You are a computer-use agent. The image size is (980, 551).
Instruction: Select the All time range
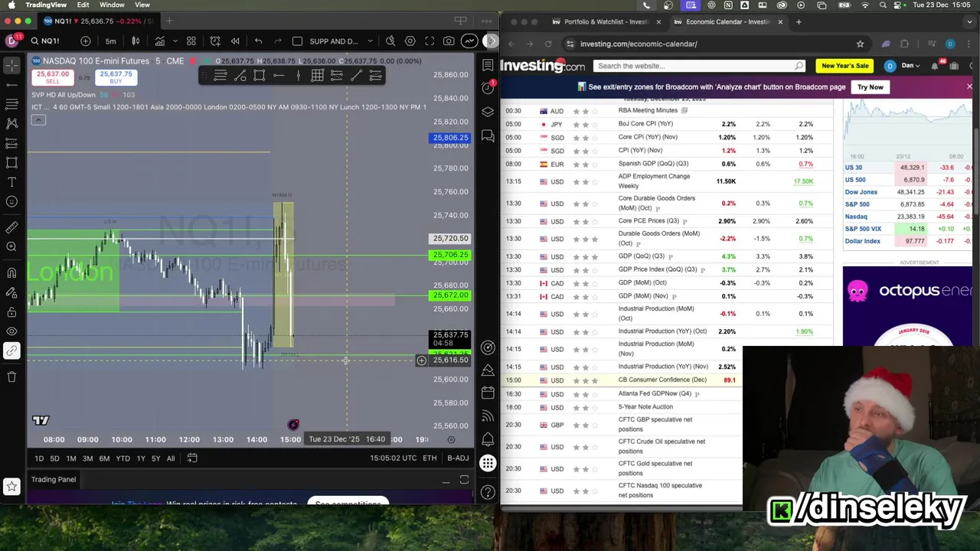coord(171,458)
